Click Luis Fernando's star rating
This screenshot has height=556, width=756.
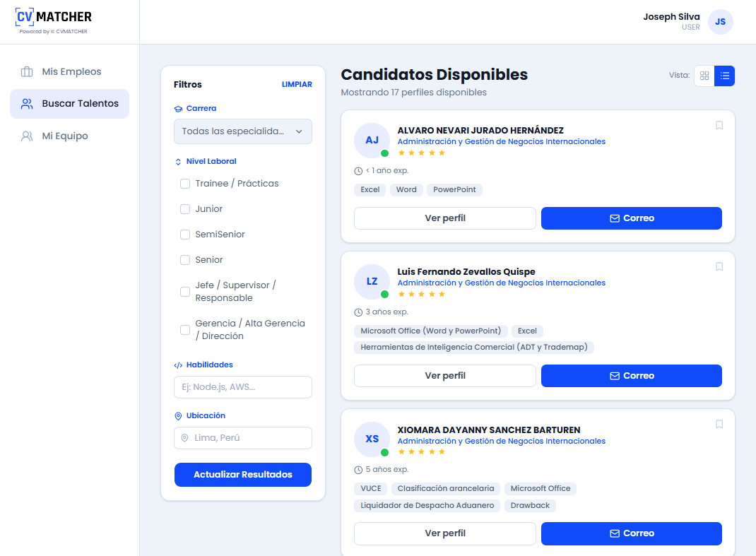point(421,294)
